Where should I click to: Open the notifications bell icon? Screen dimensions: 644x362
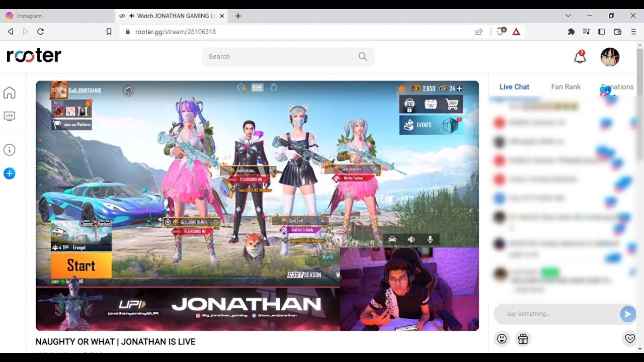coord(580,57)
